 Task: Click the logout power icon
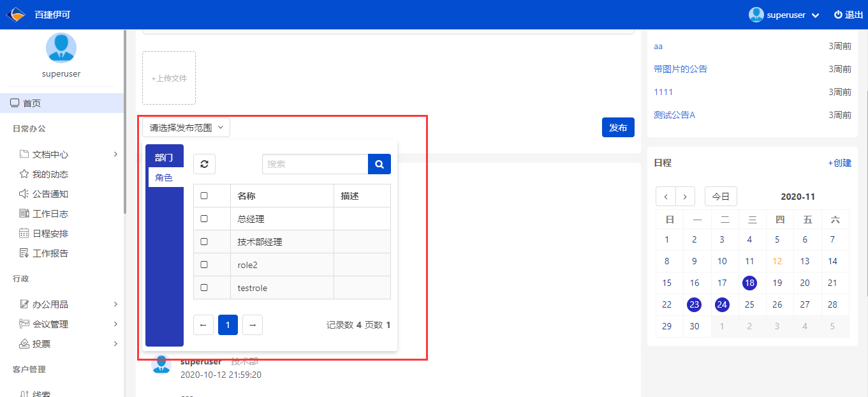tap(838, 15)
